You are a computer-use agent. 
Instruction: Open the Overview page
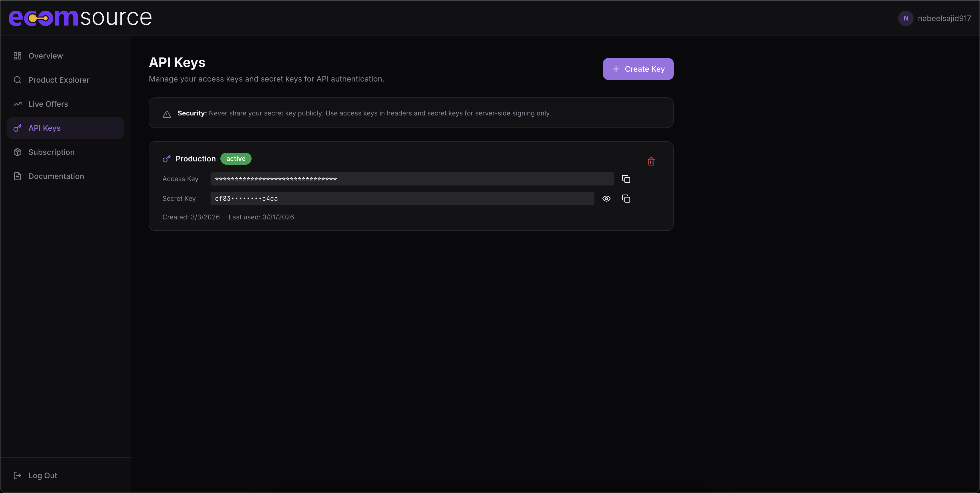pyautogui.click(x=65, y=56)
